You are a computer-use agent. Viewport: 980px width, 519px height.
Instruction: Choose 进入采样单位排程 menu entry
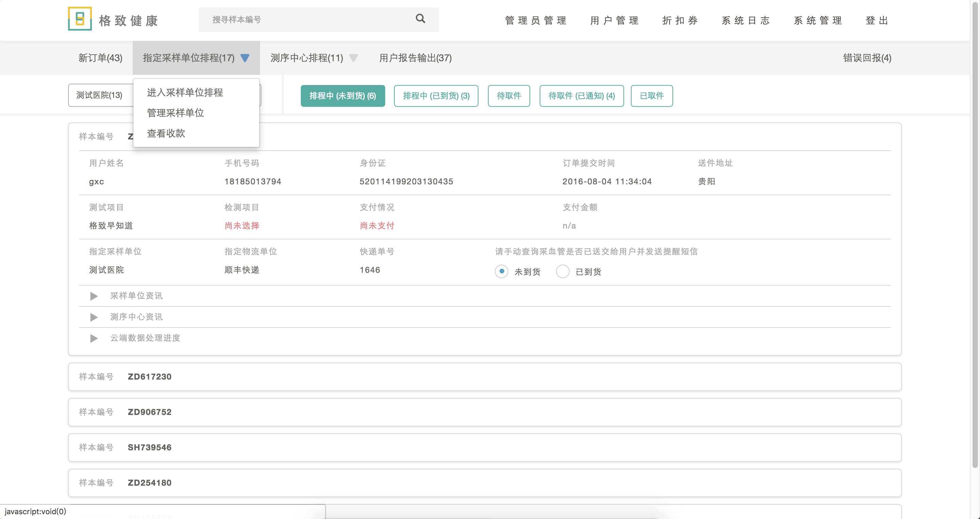[x=185, y=93]
